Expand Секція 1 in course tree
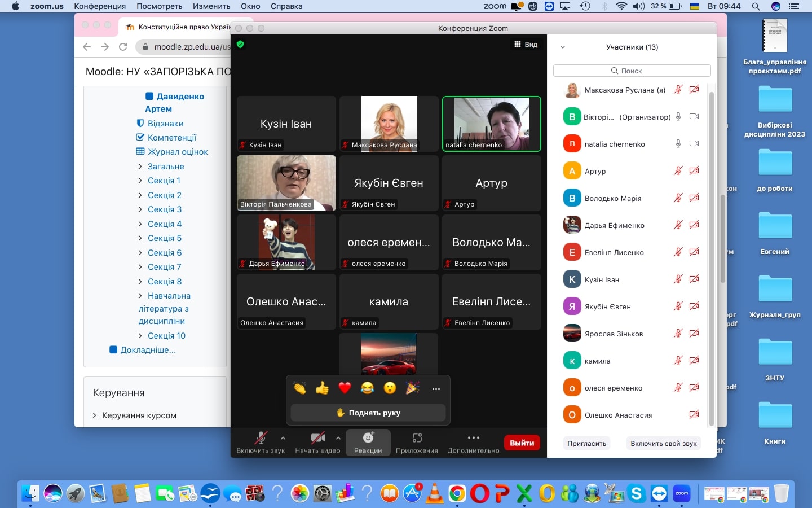812x508 pixels. point(164,181)
